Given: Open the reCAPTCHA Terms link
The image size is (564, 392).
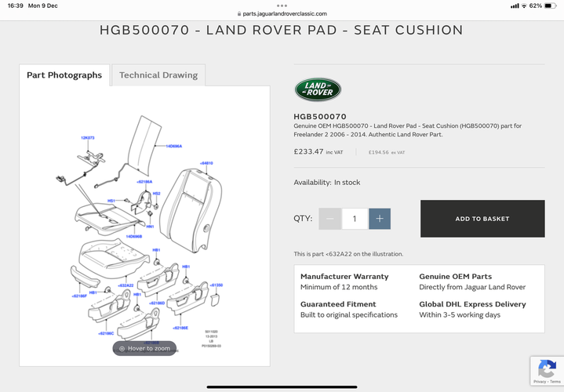Looking at the screenshot, I should pos(555,382).
